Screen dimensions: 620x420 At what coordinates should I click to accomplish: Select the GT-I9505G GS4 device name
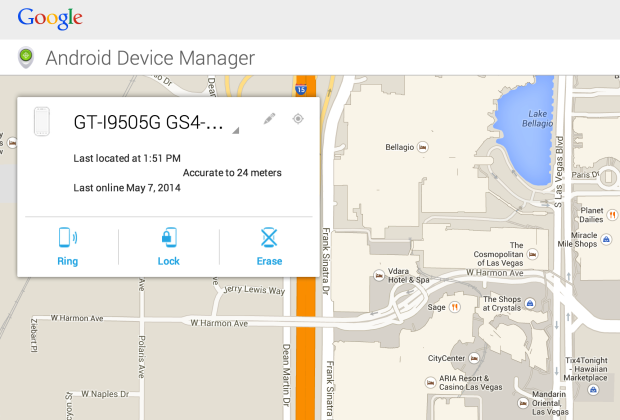(148, 123)
